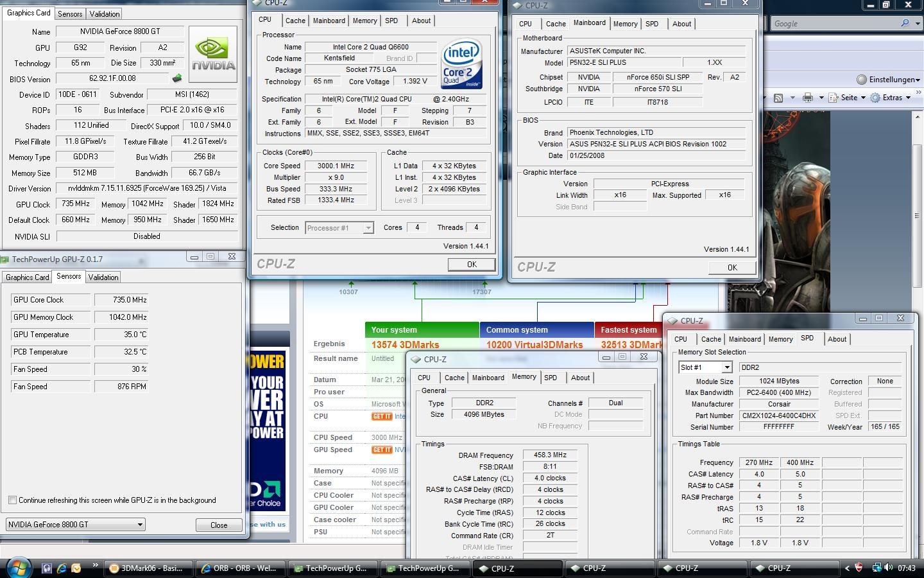The width and height of the screenshot is (924, 578).
Task: Show more quick launch items chevron
Action: (x=95, y=566)
